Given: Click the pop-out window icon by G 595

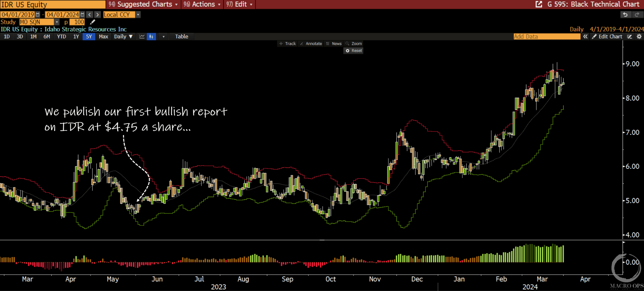Looking at the screenshot, I should pos(539,4).
